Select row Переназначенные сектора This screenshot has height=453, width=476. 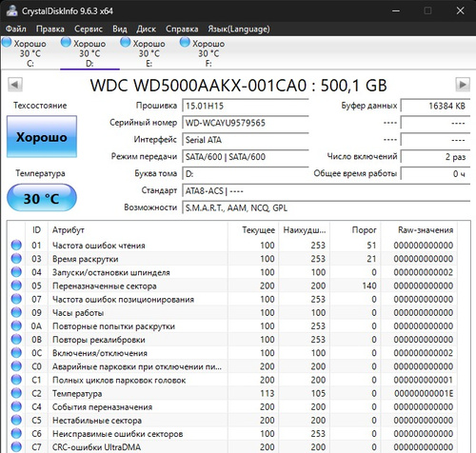click(232, 286)
